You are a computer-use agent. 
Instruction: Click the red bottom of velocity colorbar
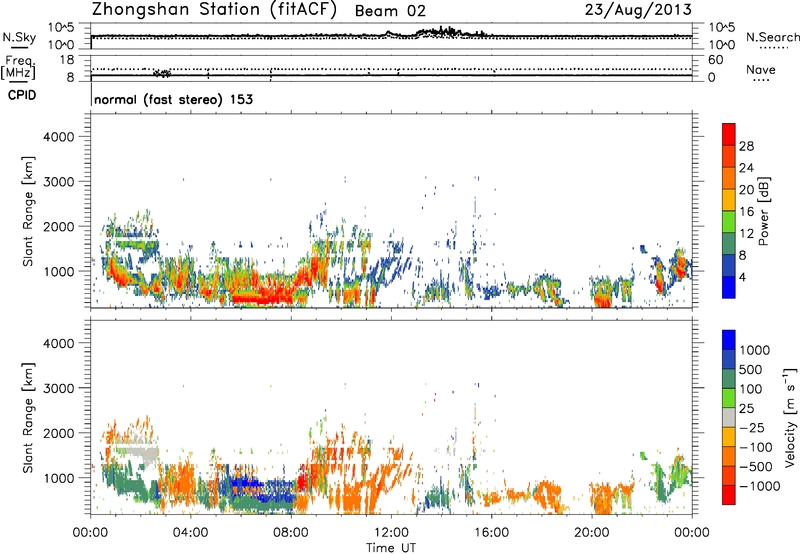tap(729, 495)
